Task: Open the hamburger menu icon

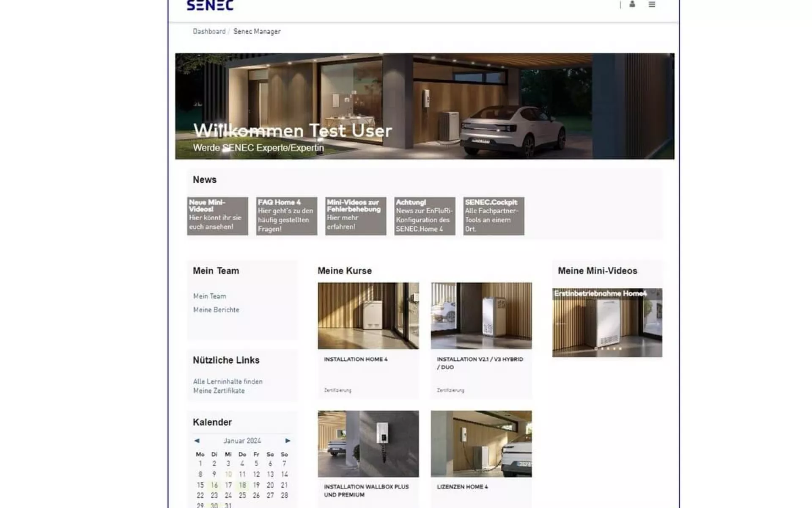Action: 652,4
